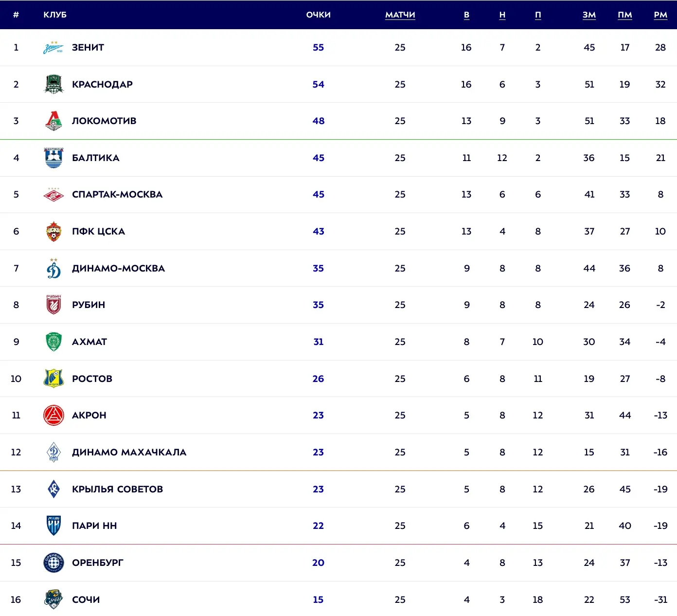The image size is (677, 616).
Task: Sort table by МАТЧИ column header
Action: 400,15
